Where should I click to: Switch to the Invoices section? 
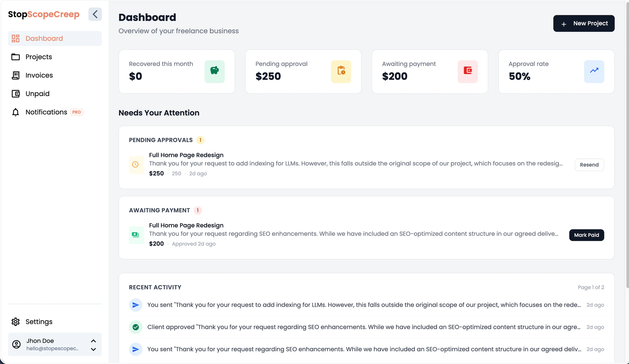pyautogui.click(x=39, y=75)
